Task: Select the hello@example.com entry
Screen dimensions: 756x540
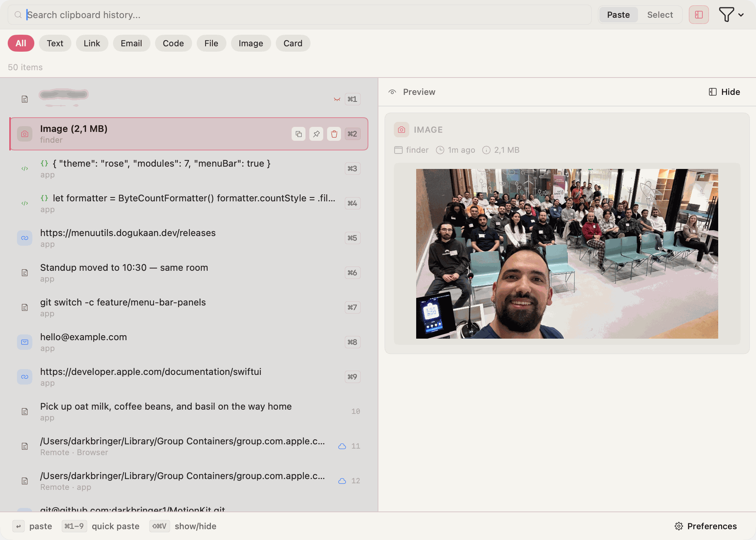Action: [x=189, y=342]
